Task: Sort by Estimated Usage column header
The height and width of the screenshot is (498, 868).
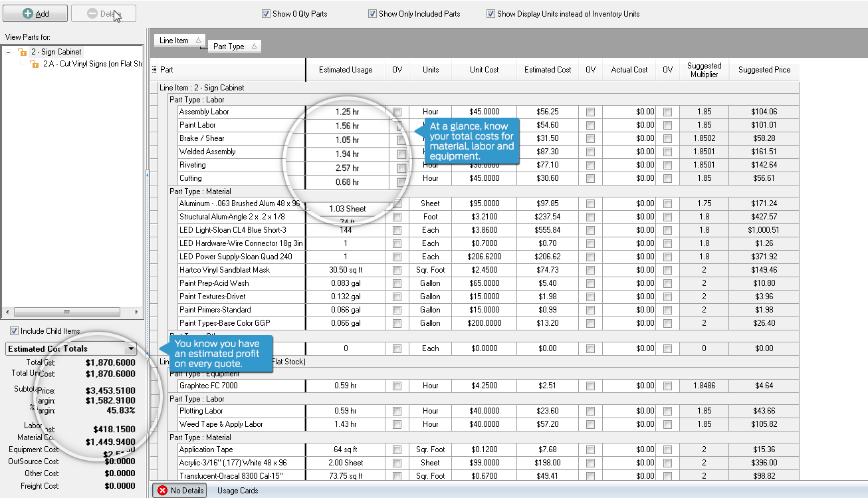Action: pyautogui.click(x=346, y=70)
